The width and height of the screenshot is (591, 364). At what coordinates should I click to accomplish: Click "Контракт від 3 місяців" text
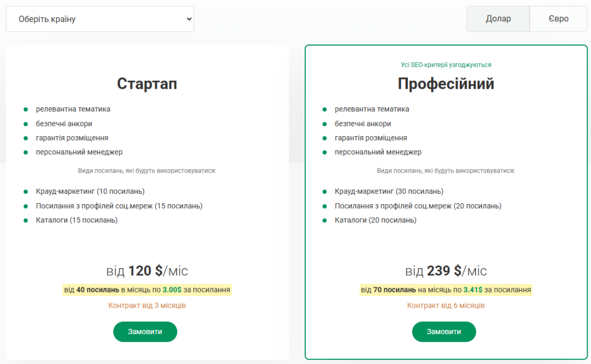(147, 305)
